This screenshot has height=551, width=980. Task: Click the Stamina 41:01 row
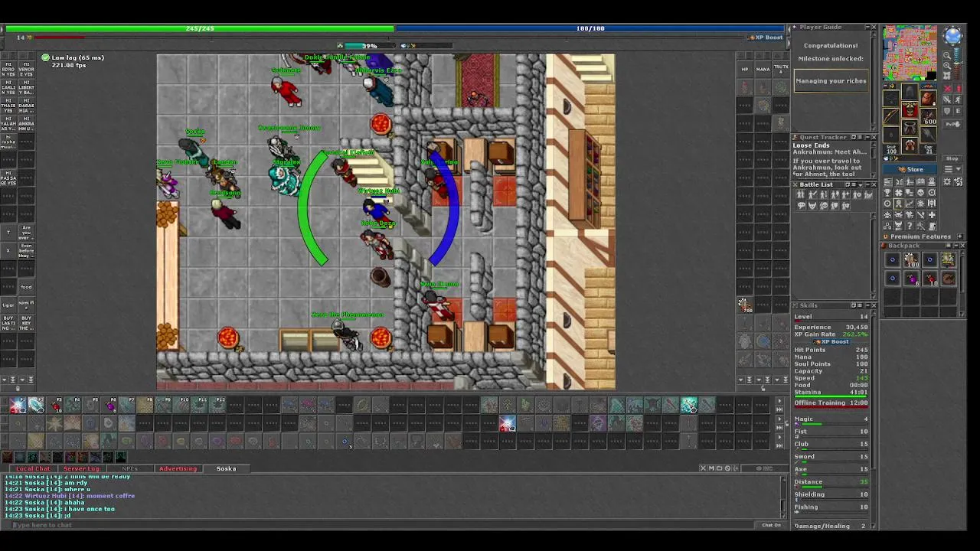(831, 392)
